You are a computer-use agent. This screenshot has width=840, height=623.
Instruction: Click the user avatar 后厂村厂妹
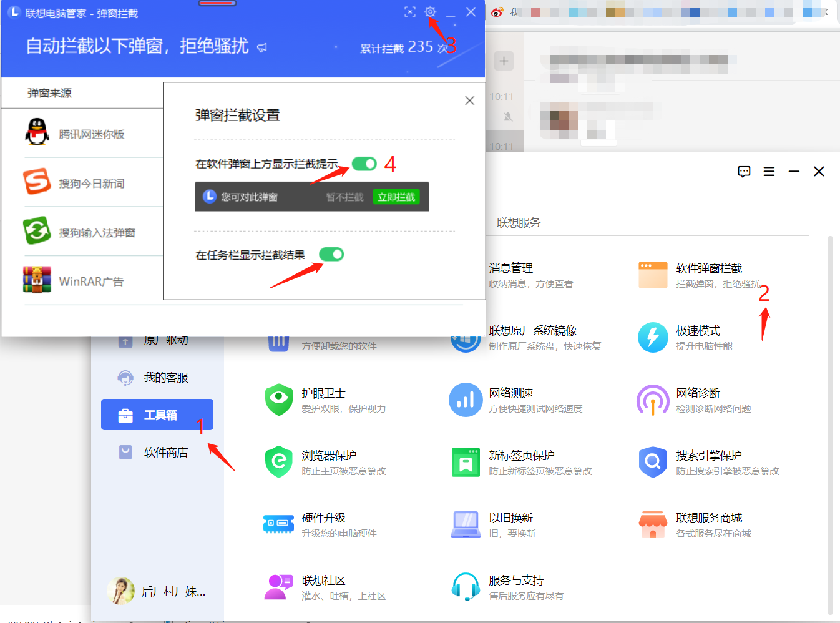[x=120, y=591]
